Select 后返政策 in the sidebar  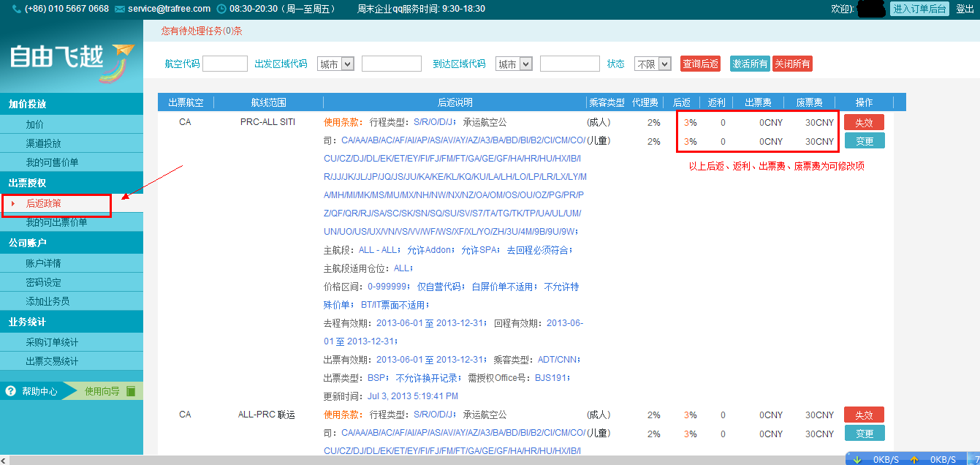44,203
